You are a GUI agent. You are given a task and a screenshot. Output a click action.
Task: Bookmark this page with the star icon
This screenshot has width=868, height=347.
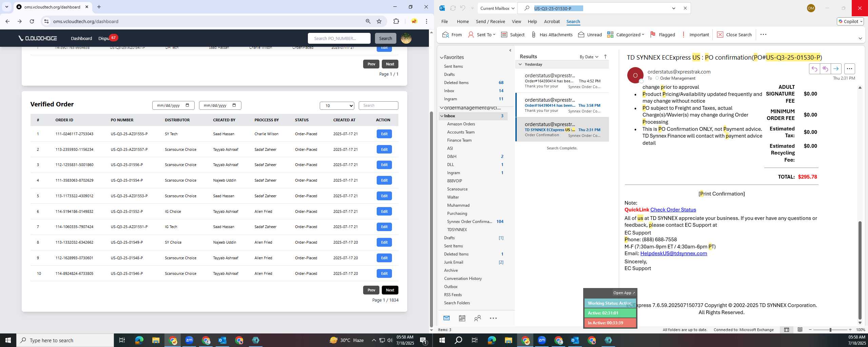[x=379, y=21]
